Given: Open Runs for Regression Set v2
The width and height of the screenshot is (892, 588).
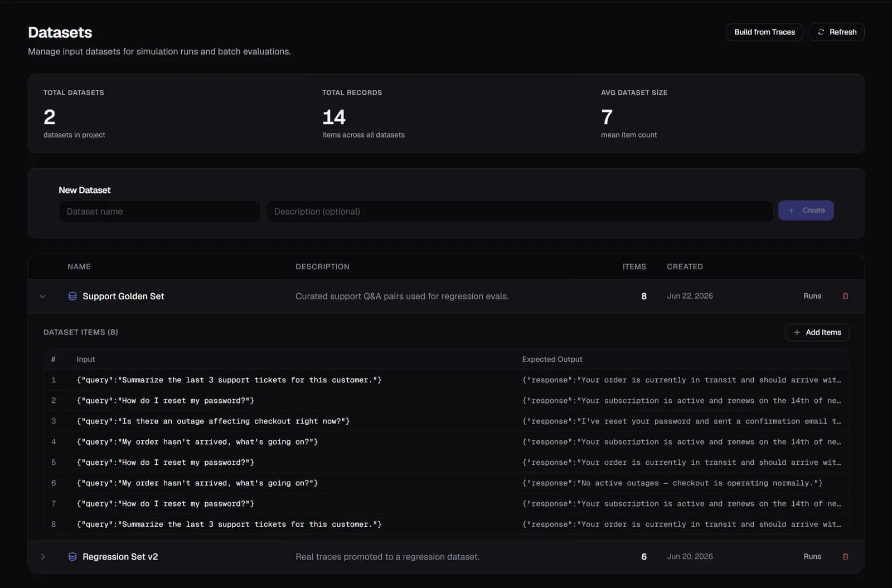Looking at the screenshot, I should pyautogui.click(x=812, y=556).
